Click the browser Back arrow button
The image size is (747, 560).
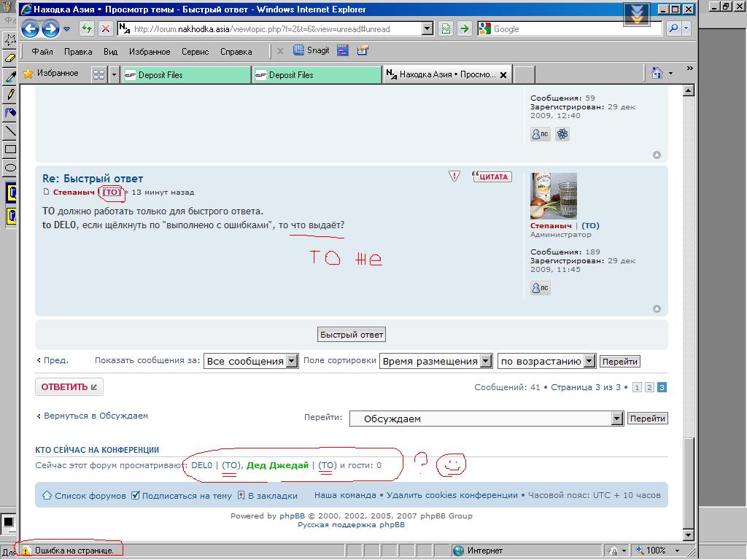[x=30, y=29]
